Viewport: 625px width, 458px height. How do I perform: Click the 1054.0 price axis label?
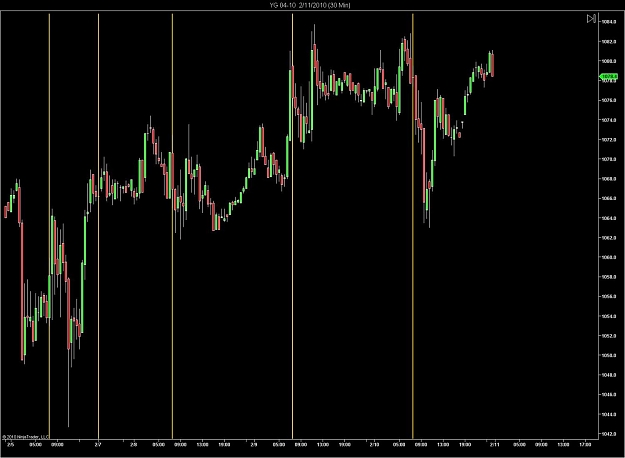(x=609, y=316)
